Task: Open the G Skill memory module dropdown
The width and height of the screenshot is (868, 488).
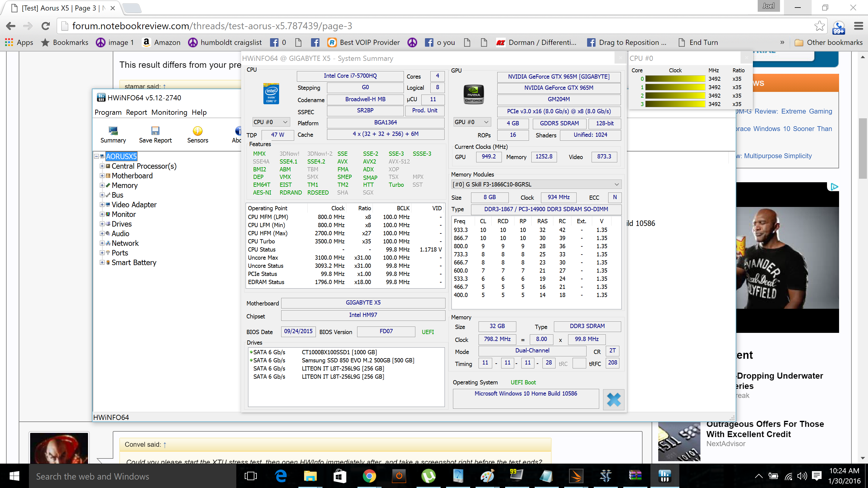Action: pyautogui.click(x=536, y=184)
